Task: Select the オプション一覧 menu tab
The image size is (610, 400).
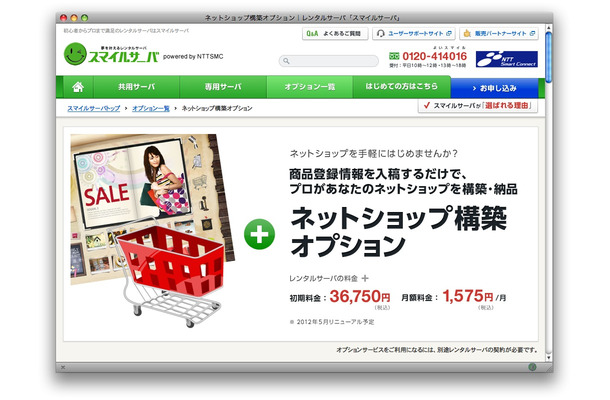Action: [310, 87]
